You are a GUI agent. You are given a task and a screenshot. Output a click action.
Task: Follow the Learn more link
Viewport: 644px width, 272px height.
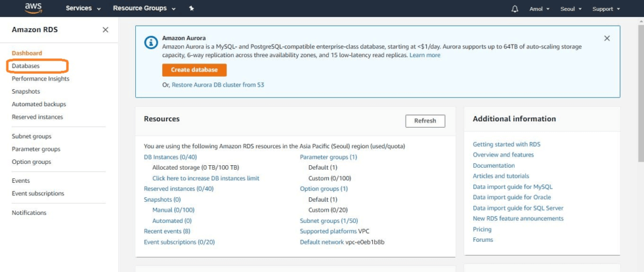(x=425, y=55)
